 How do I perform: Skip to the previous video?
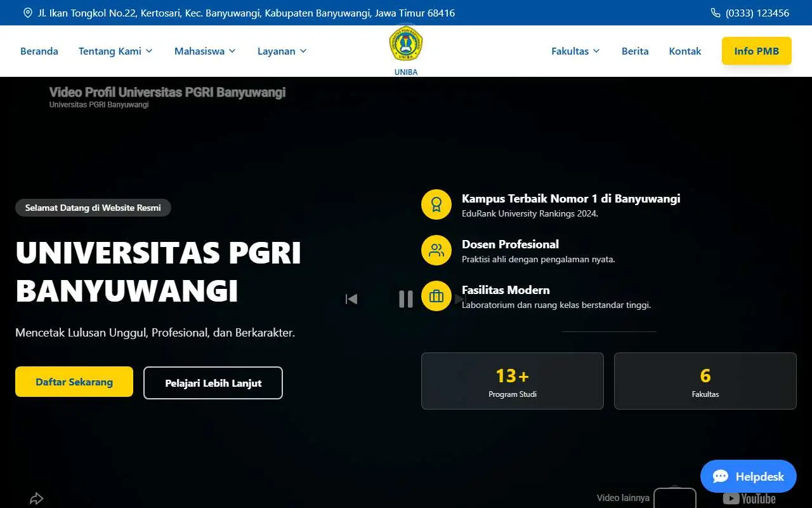pos(351,298)
